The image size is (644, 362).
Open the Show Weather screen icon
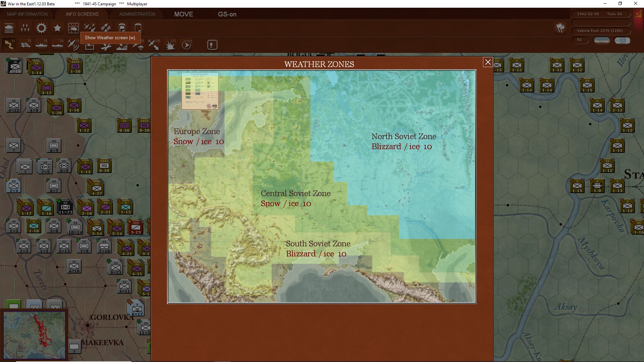[x=73, y=28]
